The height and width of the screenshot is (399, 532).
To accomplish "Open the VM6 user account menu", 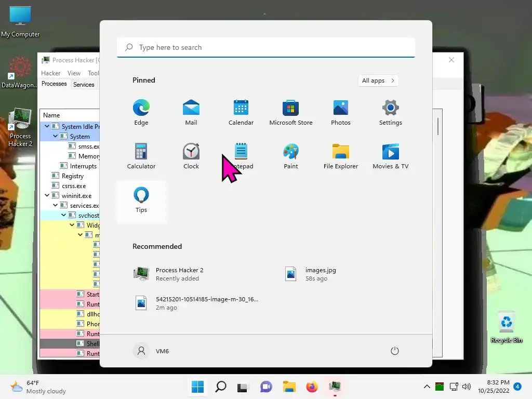I will click(151, 351).
